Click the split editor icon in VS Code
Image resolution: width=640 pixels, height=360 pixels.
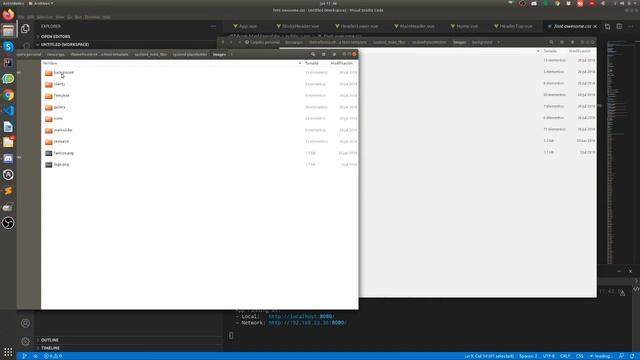[x=619, y=26]
